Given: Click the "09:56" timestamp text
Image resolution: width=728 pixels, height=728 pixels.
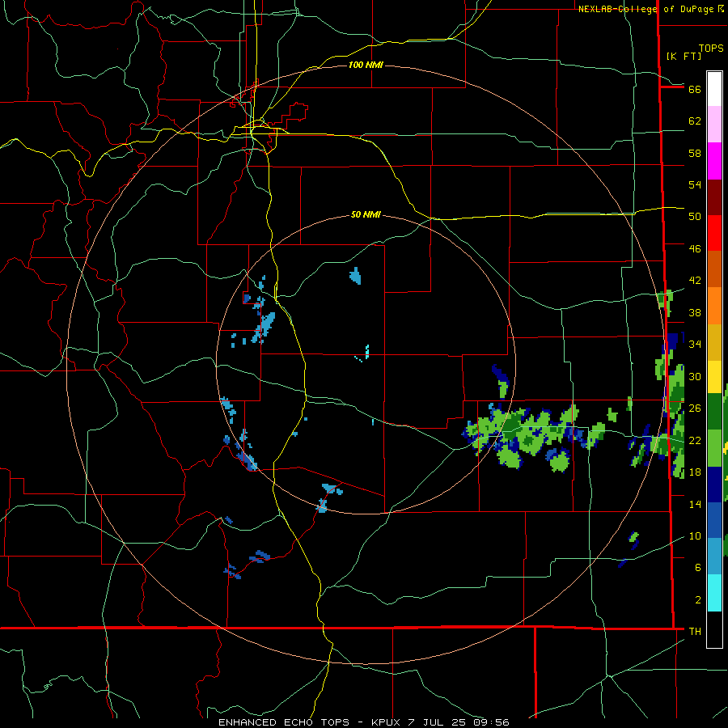Looking at the screenshot, I should [x=491, y=722].
